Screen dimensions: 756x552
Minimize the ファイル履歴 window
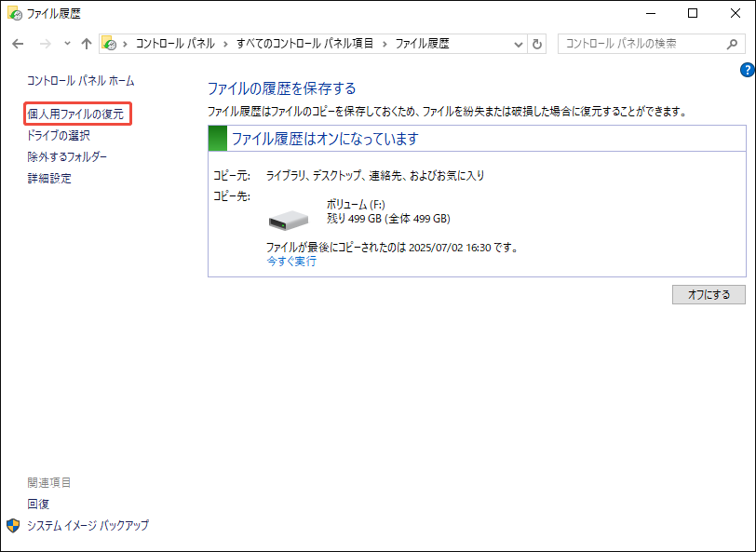point(651,14)
